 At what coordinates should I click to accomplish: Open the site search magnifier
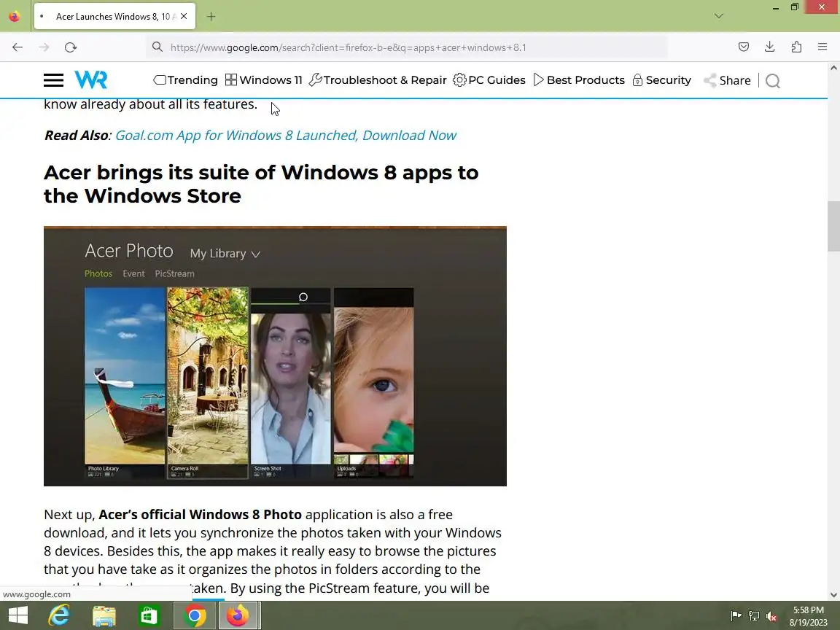point(772,81)
